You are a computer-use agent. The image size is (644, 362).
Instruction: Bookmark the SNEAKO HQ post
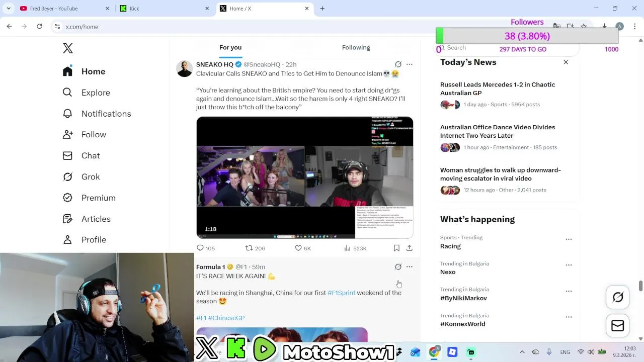[396, 248]
